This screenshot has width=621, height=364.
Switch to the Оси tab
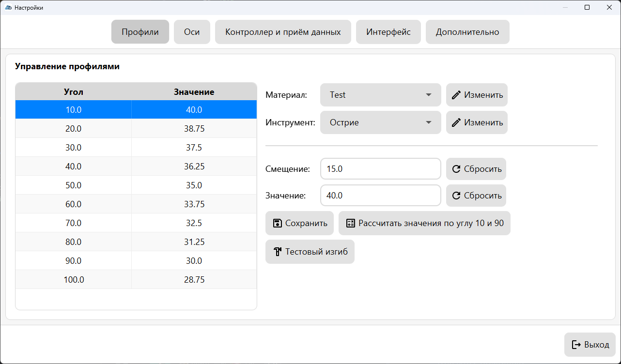pyautogui.click(x=192, y=32)
